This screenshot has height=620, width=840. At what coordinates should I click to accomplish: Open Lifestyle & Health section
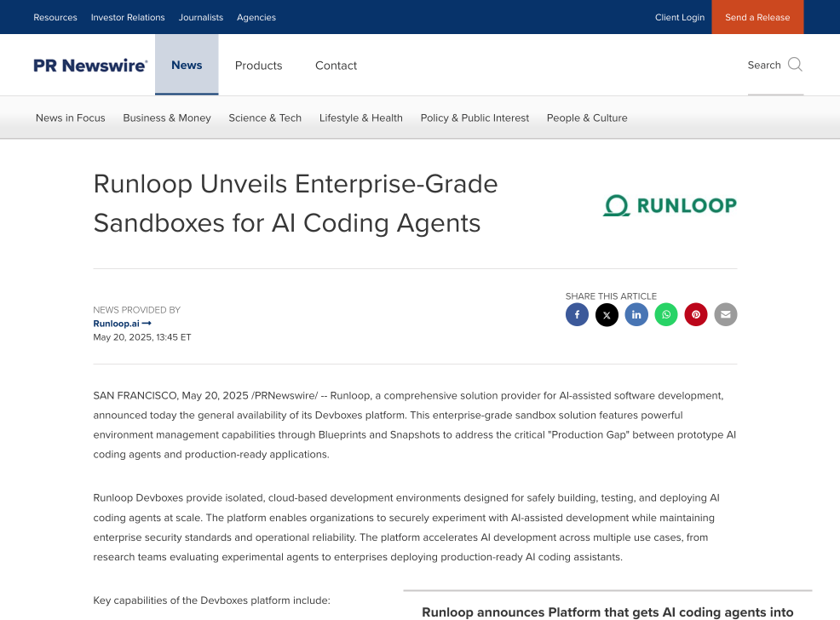click(x=361, y=118)
